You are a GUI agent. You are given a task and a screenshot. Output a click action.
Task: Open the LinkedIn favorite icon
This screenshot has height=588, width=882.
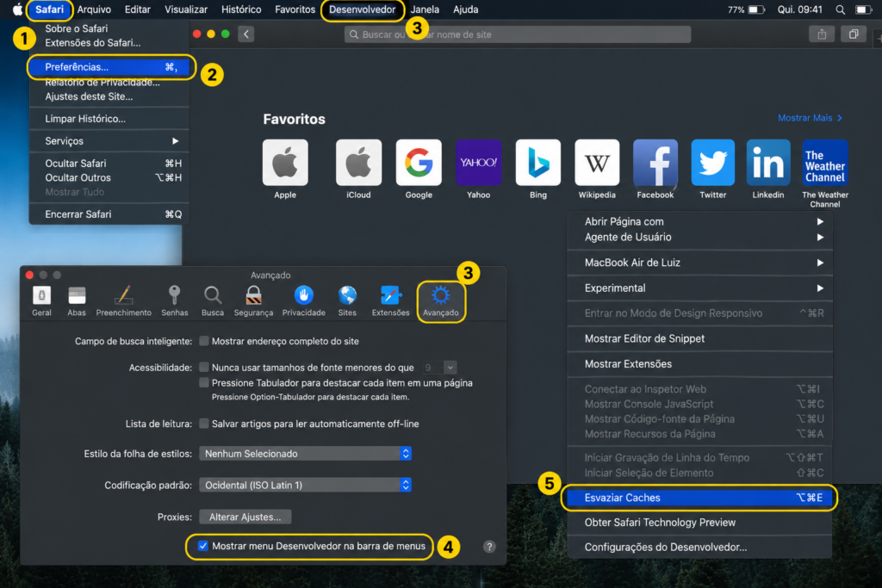(x=768, y=163)
